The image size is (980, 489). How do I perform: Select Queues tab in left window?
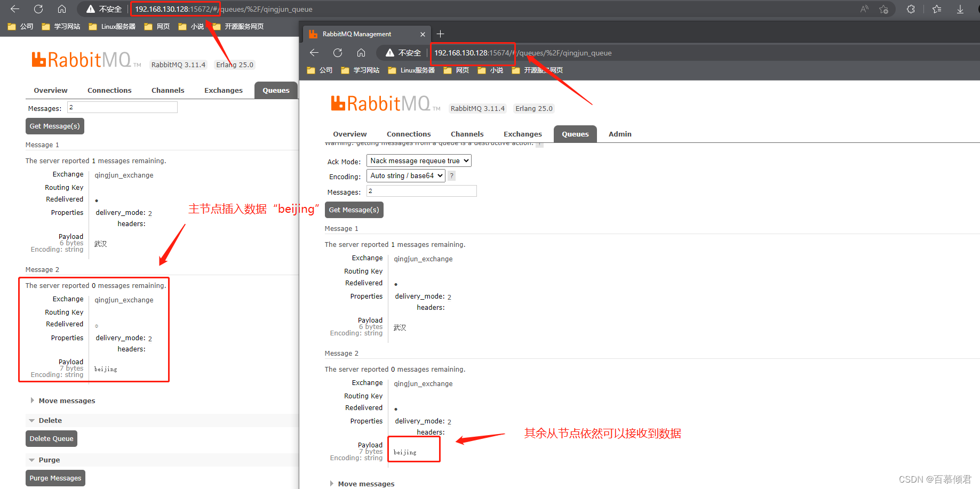point(276,90)
